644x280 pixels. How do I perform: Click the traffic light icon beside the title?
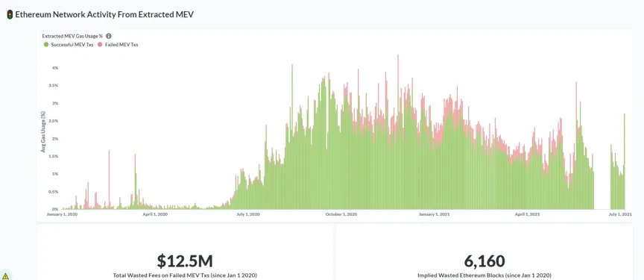[10, 15]
